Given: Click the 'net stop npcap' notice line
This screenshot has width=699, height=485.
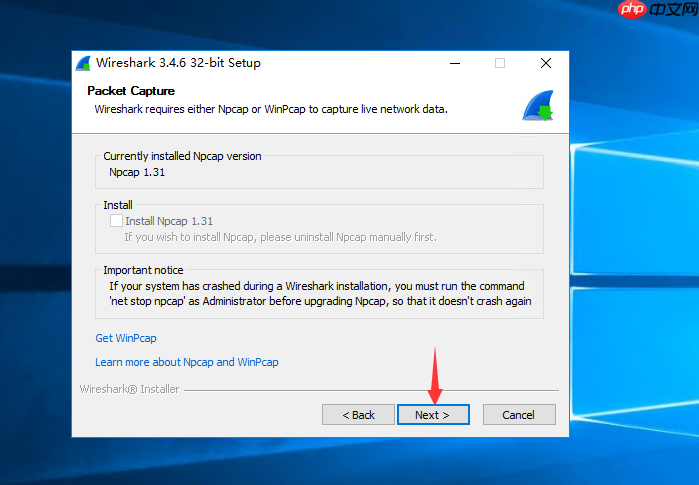Looking at the screenshot, I should (x=320, y=301).
